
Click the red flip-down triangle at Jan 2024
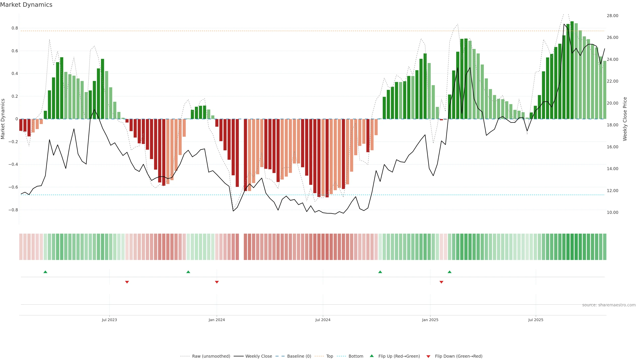coord(217,282)
